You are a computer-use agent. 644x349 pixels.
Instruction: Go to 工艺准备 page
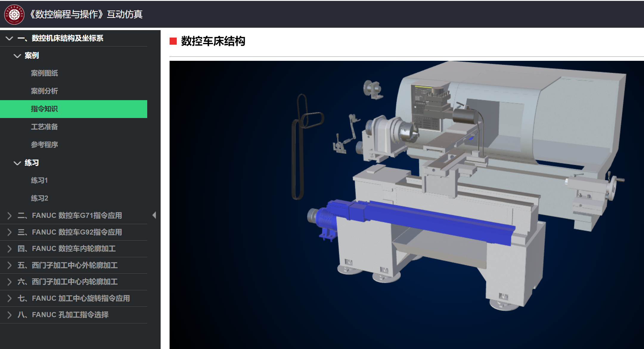tap(44, 127)
